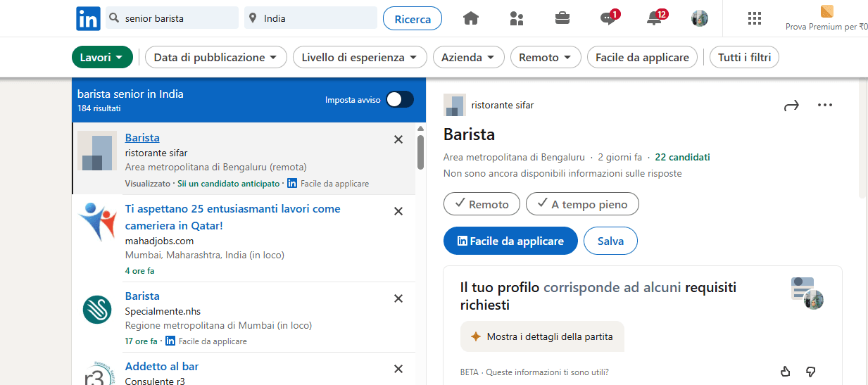The height and width of the screenshot is (385, 868).
Task: Dismiss the mahadjobs.com Qatar job listing
Action: point(398,211)
